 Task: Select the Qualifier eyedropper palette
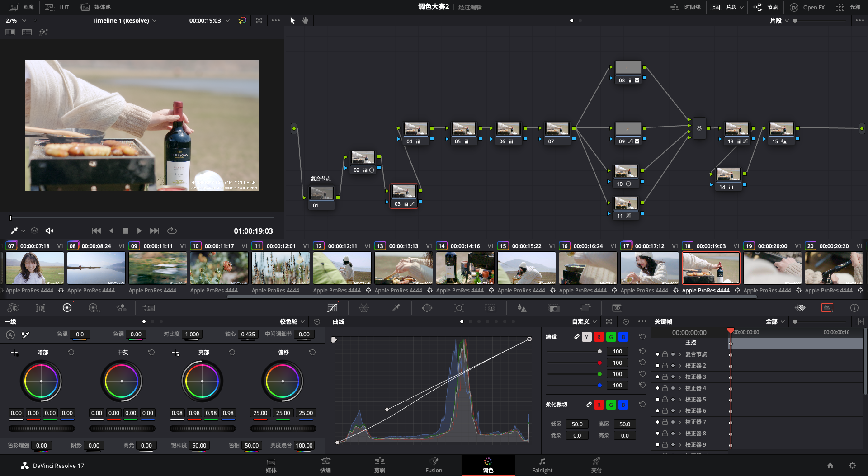click(396, 308)
